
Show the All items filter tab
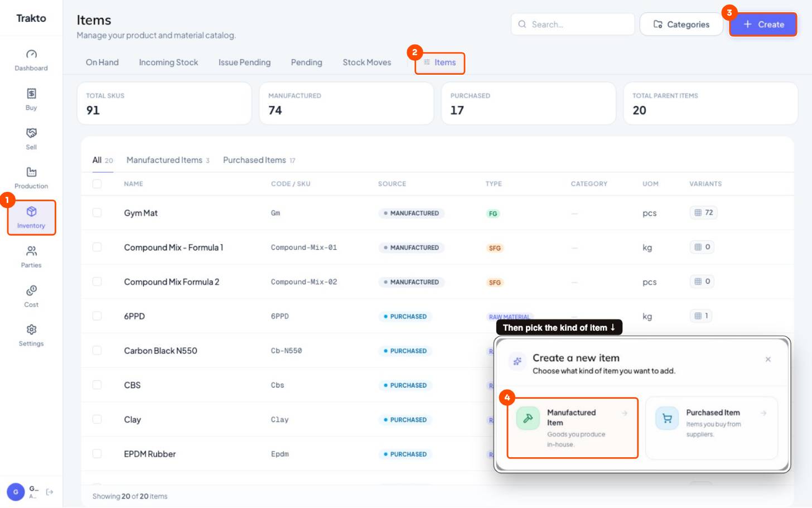tap(103, 161)
